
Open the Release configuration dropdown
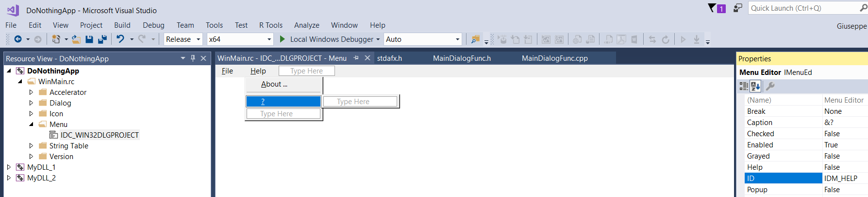(x=198, y=39)
